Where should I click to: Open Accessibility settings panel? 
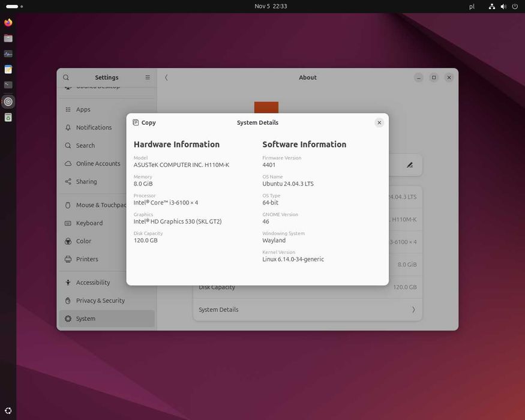93,283
